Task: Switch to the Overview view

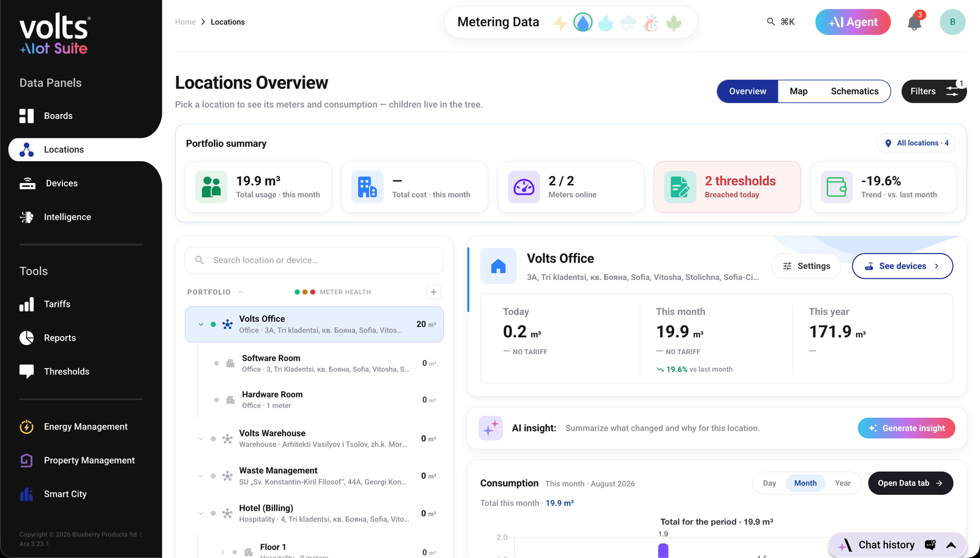Action: coord(748,91)
